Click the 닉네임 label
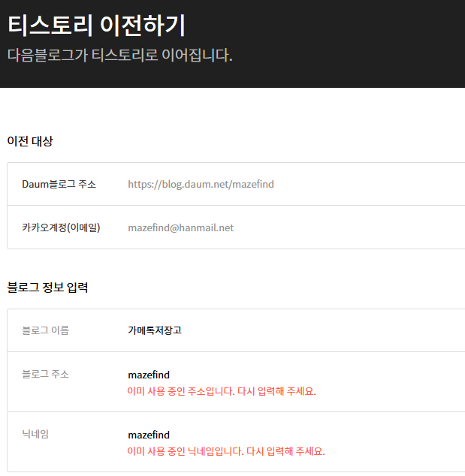 (35, 434)
